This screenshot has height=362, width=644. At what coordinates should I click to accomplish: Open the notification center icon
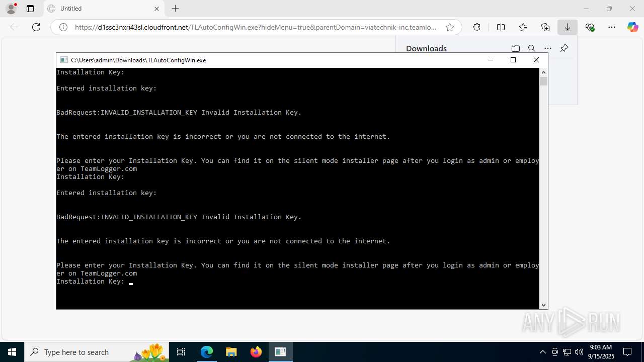627,352
